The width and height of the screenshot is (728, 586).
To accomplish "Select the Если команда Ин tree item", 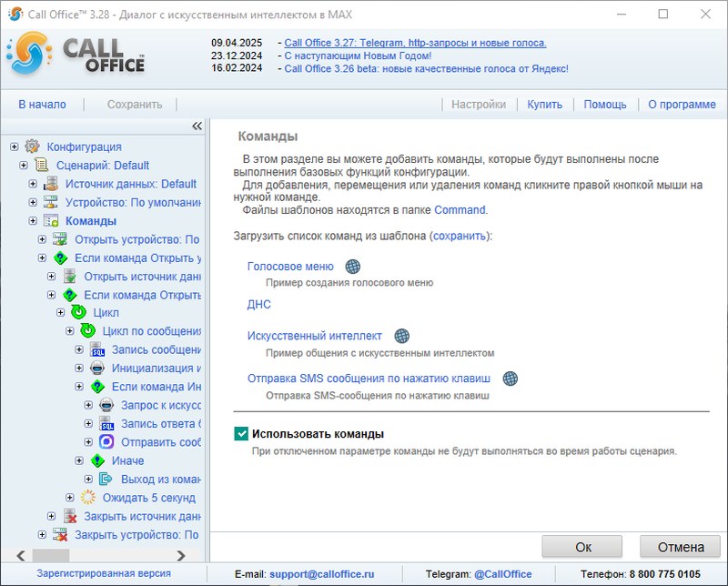I will [157, 387].
